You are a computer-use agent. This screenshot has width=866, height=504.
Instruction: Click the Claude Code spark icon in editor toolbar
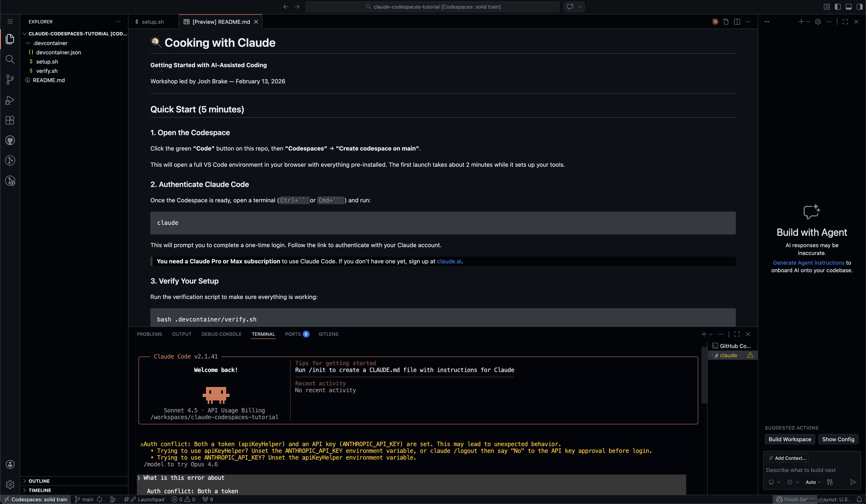point(715,22)
